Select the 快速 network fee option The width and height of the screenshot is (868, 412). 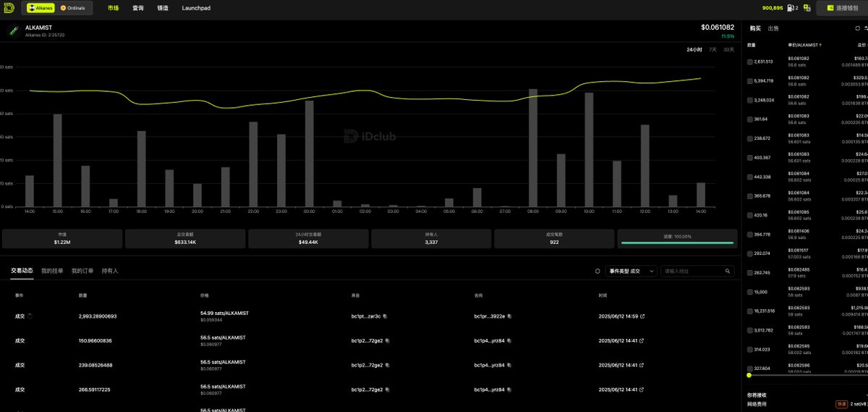point(842,404)
